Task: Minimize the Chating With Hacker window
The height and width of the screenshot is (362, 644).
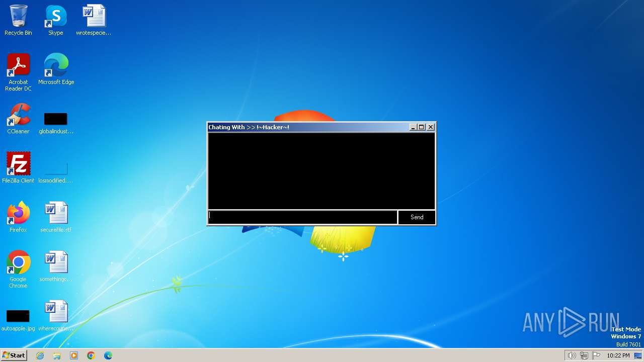Action: [x=413, y=127]
